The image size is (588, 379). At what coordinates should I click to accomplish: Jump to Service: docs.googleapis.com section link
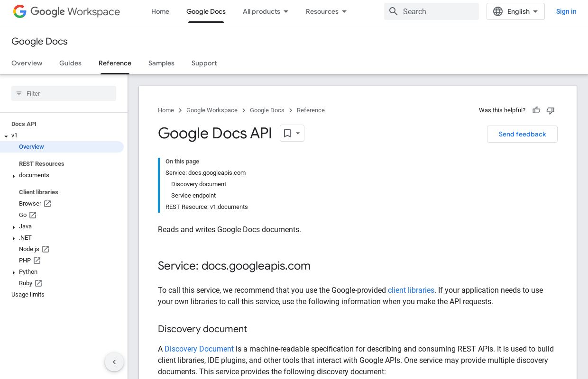(205, 173)
